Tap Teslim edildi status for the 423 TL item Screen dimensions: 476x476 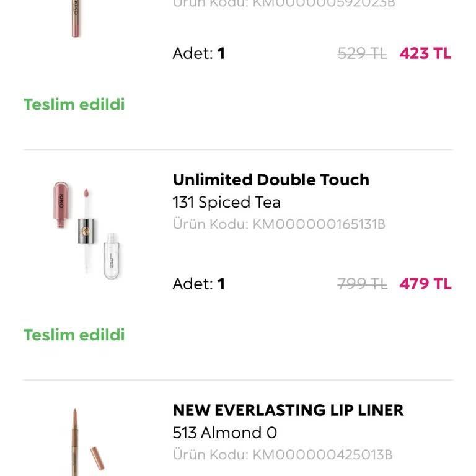(74, 104)
